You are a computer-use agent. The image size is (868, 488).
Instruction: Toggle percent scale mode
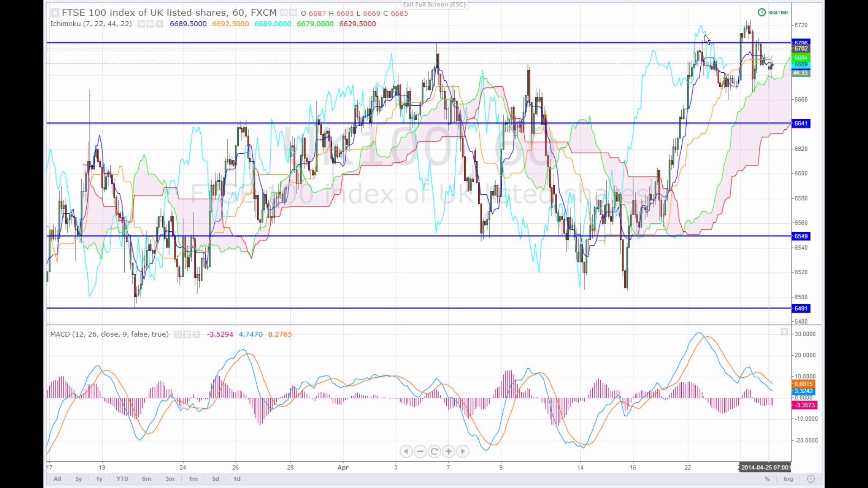point(767,479)
